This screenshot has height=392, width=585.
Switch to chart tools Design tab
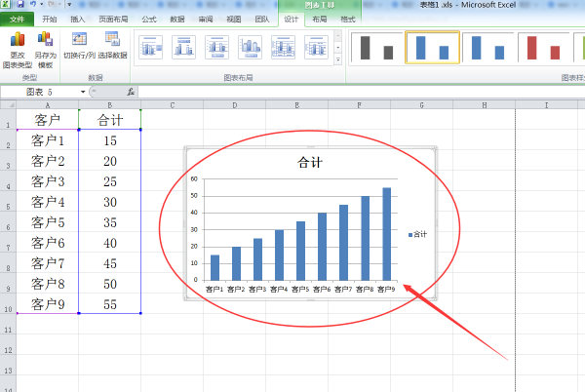[x=292, y=20]
